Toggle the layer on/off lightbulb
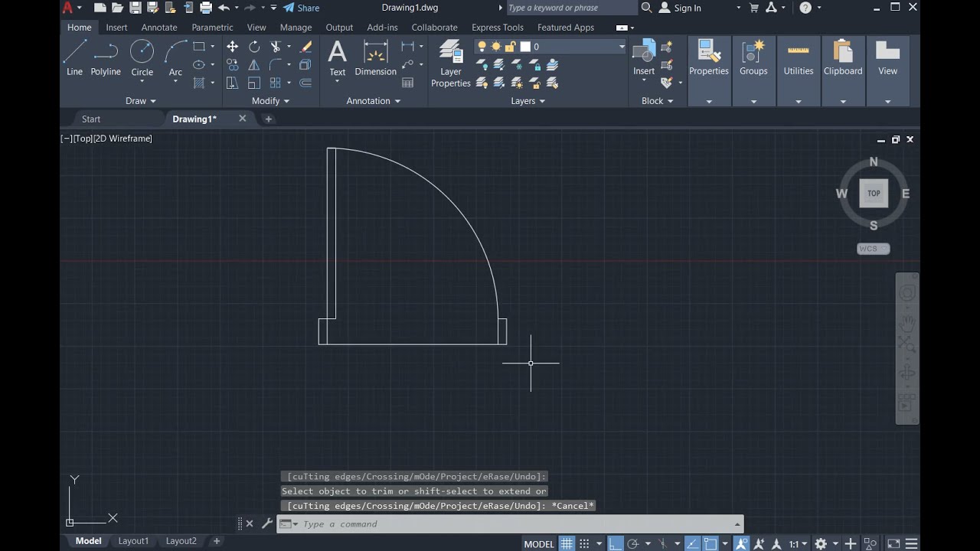 click(482, 47)
